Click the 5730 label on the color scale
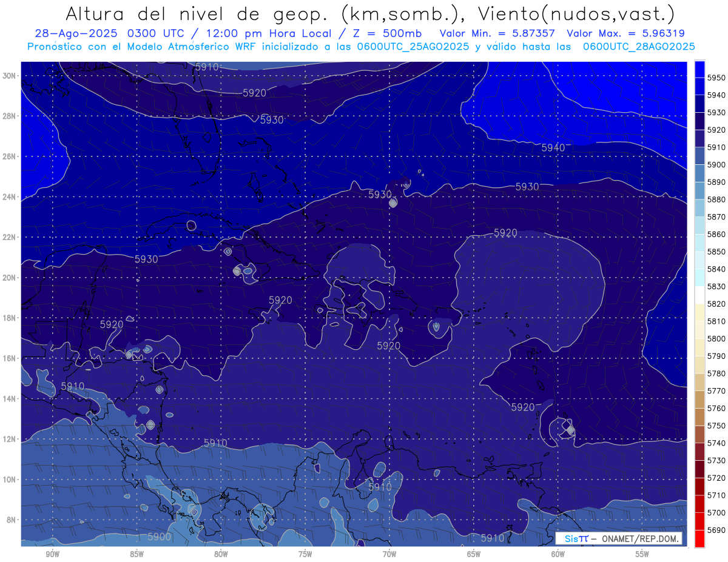 click(x=716, y=460)
